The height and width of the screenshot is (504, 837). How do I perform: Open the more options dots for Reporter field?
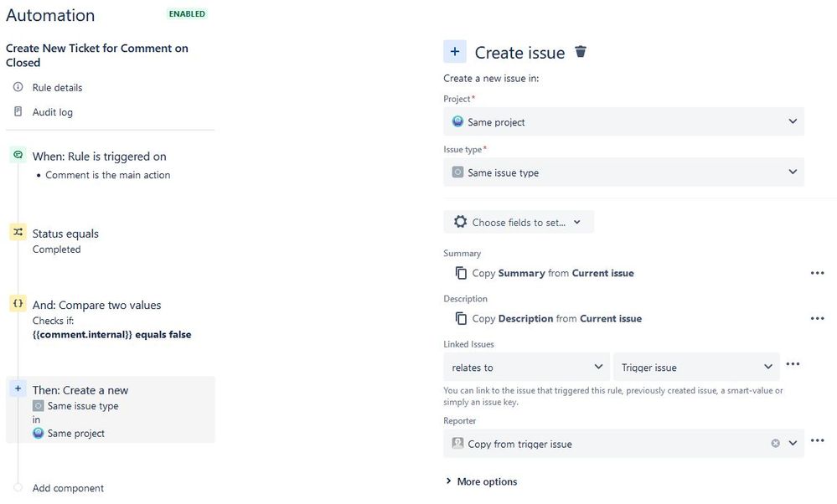click(817, 440)
